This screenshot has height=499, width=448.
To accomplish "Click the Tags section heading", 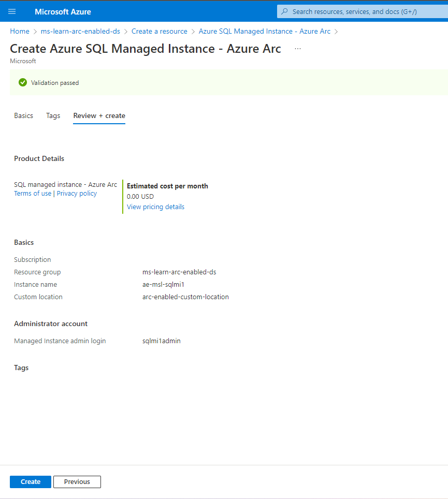I will point(21,368).
